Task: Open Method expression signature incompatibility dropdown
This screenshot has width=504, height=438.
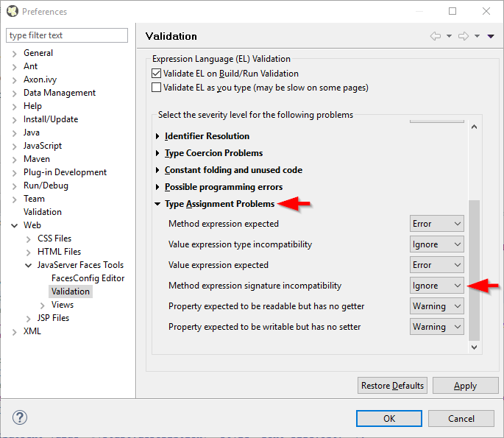Action: point(436,285)
